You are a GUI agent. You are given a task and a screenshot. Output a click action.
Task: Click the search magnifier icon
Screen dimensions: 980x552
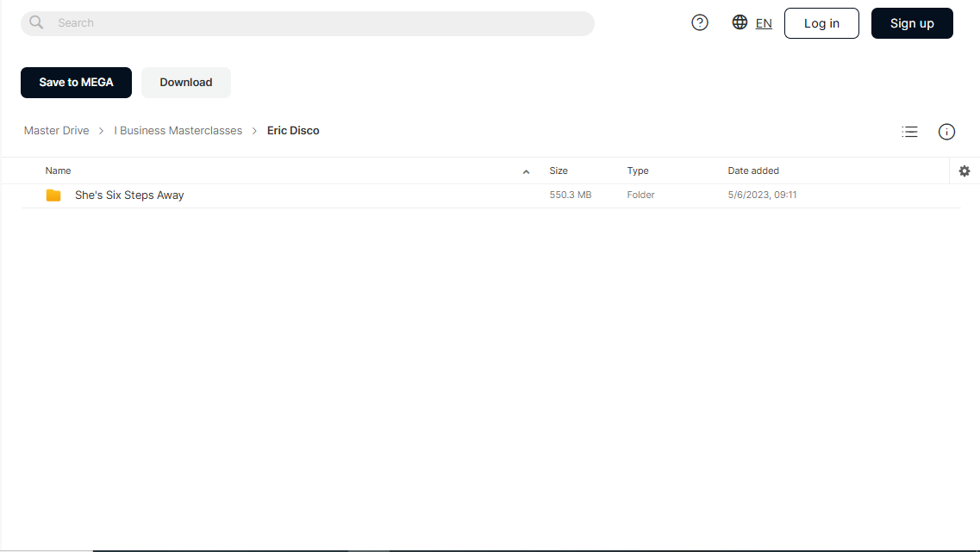[x=36, y=22]
